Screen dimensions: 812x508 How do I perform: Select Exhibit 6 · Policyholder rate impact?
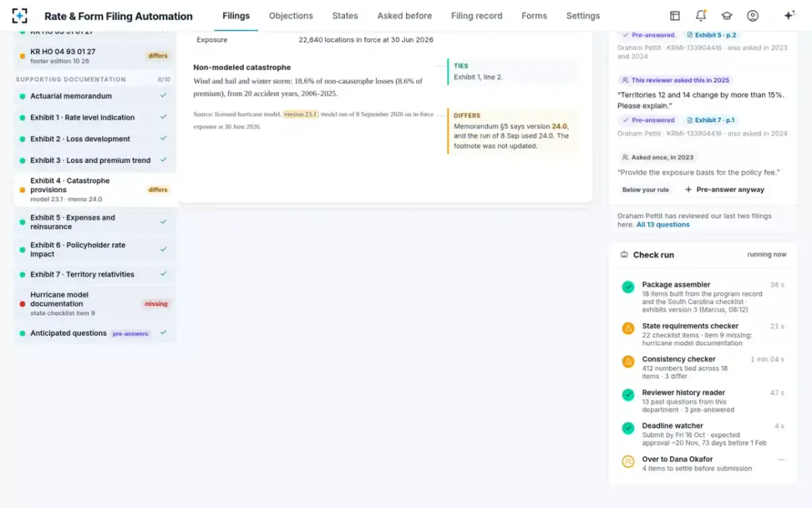pyautogui.click(x=95, y=249)
